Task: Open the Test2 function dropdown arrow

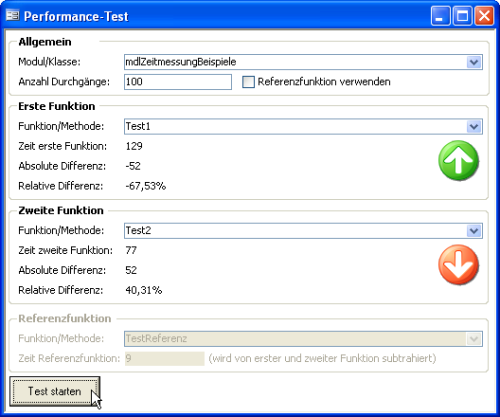Action: pyautogui.click(x=474, y=231)
